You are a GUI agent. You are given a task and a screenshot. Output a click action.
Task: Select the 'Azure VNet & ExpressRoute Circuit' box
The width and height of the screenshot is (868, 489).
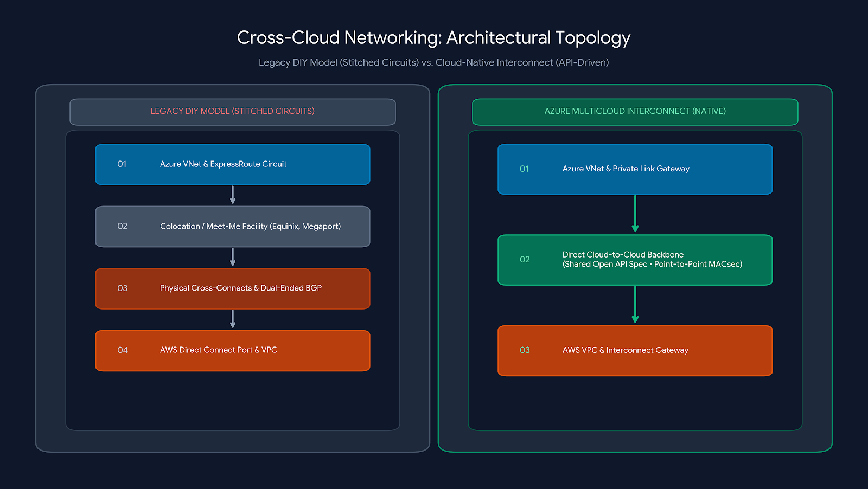point(233,164)
